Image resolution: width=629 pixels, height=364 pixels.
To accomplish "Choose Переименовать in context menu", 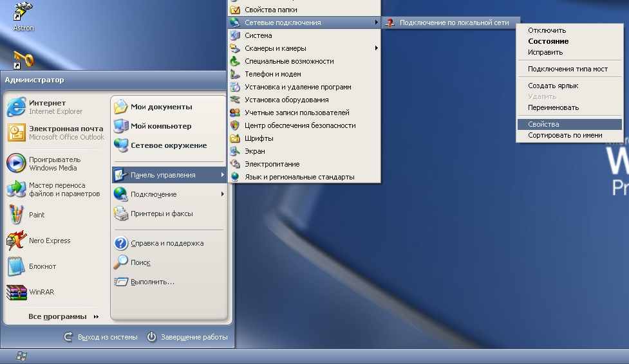I will (570, 107).
